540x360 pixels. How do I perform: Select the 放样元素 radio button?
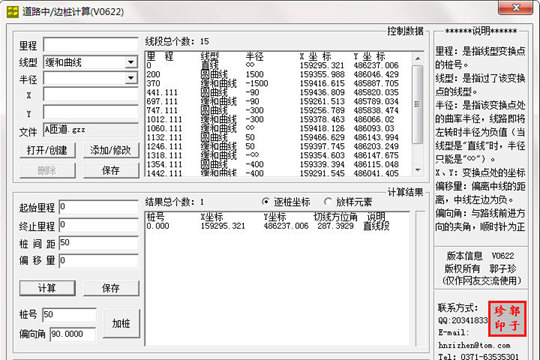[x=328, y=202]
